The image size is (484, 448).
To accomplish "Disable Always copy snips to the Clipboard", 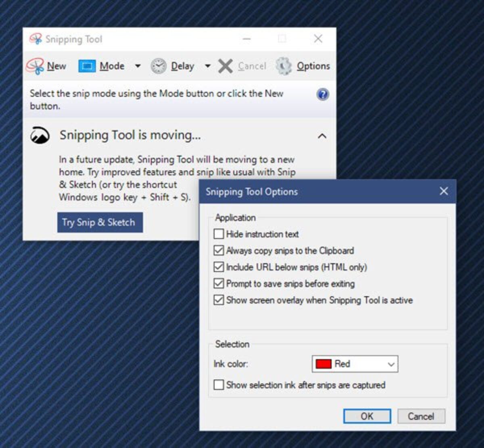I will (x=219, y=250).
